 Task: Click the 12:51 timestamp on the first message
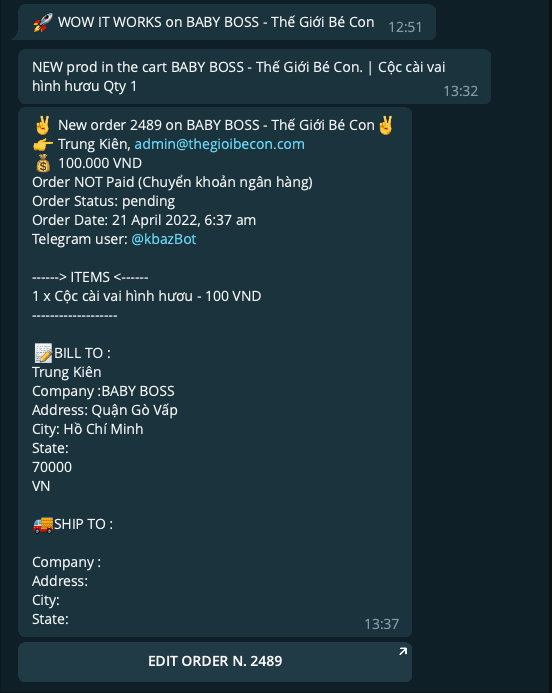405,27
